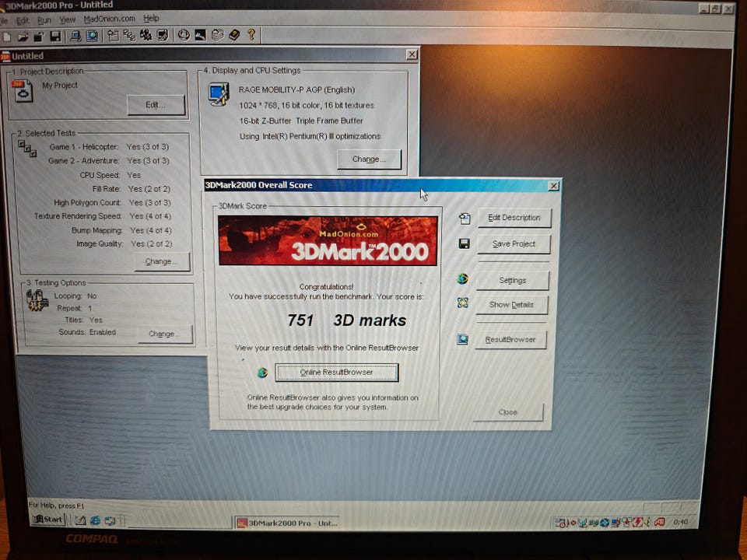This screenshot has width=747, height=560.
Task: Close the Untitled project window
Action: click(412, 54)
